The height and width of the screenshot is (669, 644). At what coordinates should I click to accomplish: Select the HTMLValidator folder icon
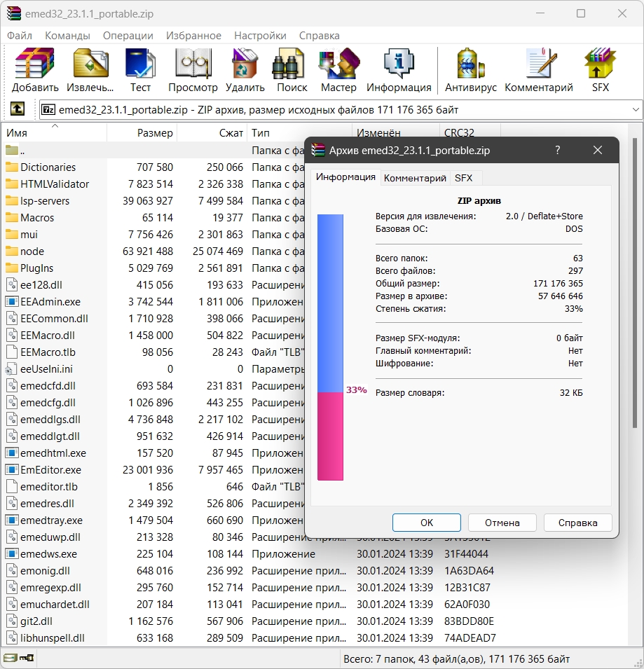[12, 184]
